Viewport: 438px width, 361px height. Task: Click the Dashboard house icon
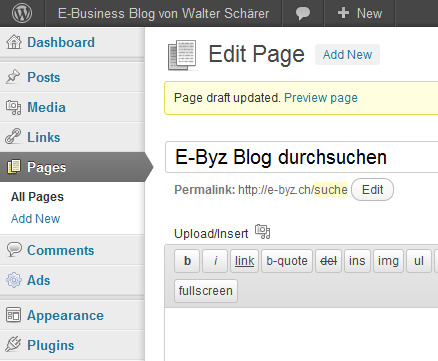coord(14,42)
